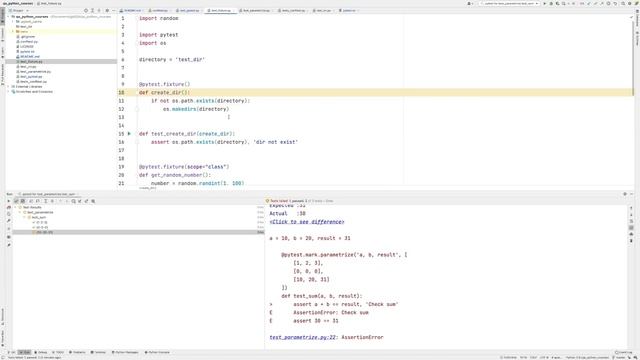Pin the Run tab with pin icon
The width and height of the screenshot is (640, 360).
click(9, 245)
